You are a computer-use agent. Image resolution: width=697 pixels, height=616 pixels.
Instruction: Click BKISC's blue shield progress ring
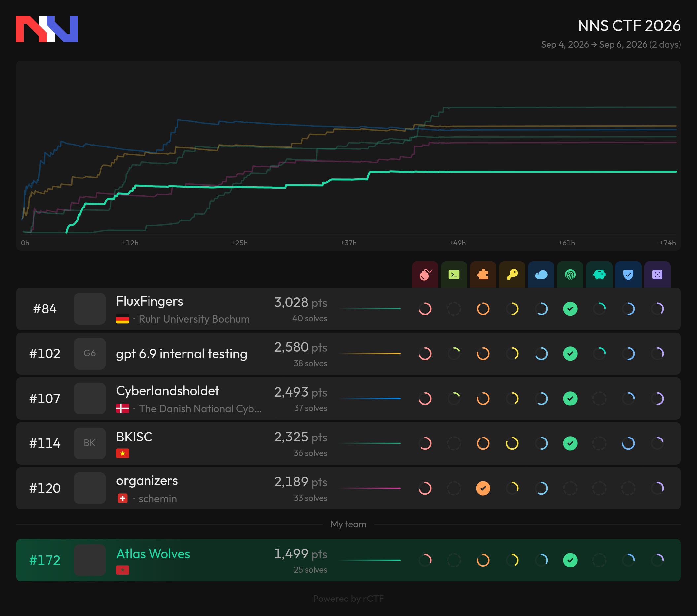point(628,443)
